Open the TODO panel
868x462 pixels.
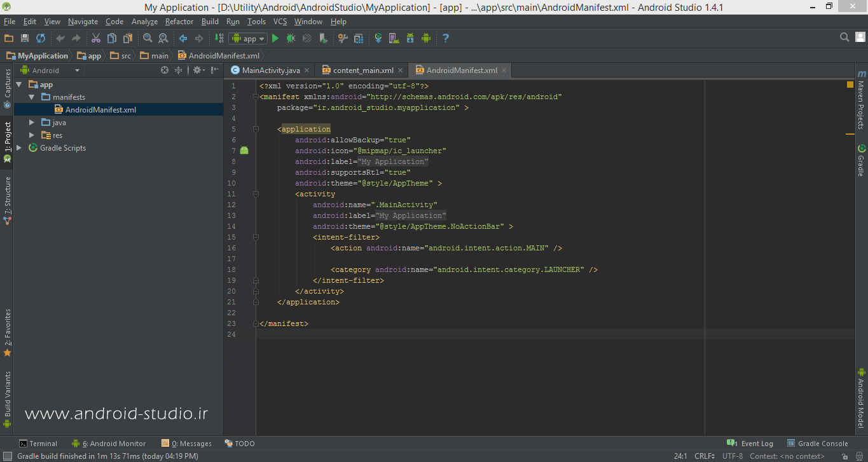coord(240,444)
